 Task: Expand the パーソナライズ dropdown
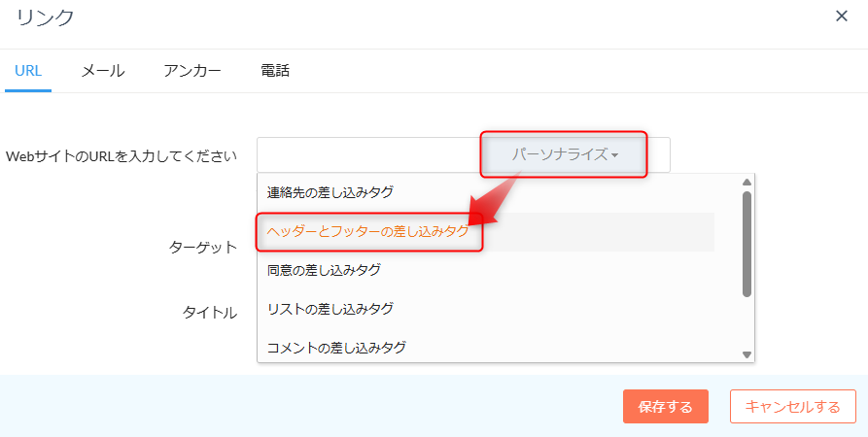click(565, 154)
